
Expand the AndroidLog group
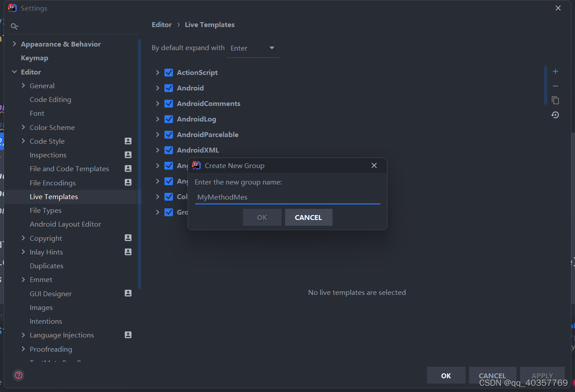point(157,119)
